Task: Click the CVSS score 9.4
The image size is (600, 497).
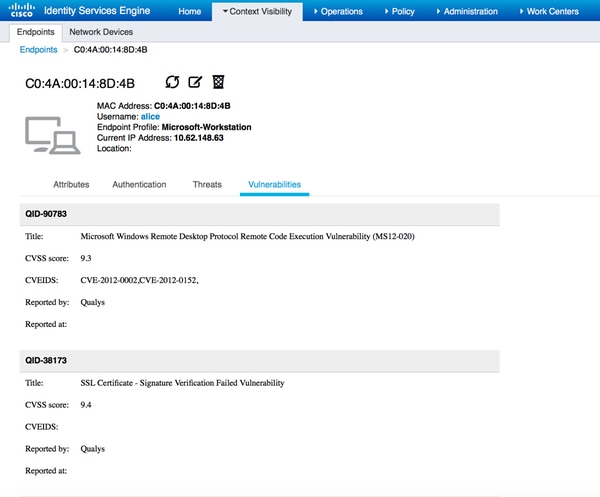Action: click(86, 405)
